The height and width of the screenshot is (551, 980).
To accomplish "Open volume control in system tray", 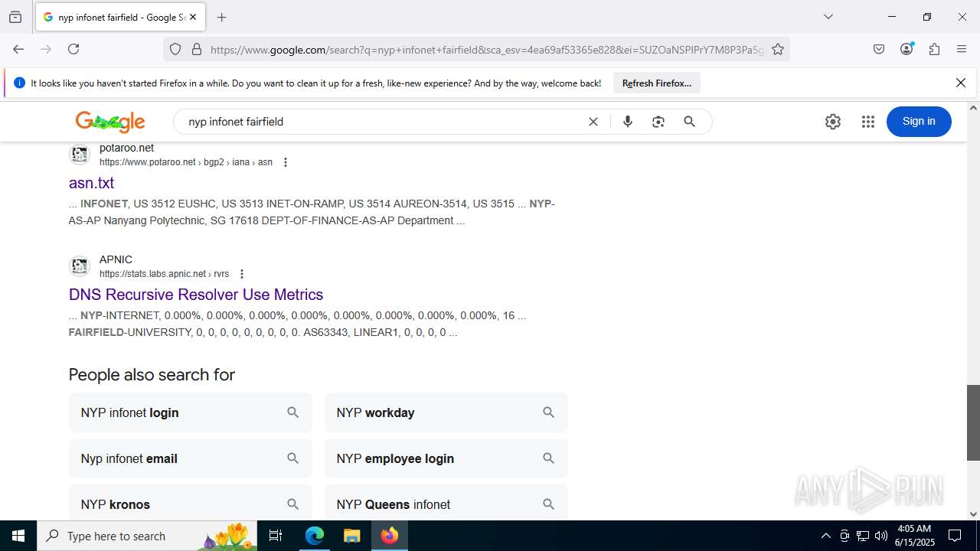I will tap(881, 536).
